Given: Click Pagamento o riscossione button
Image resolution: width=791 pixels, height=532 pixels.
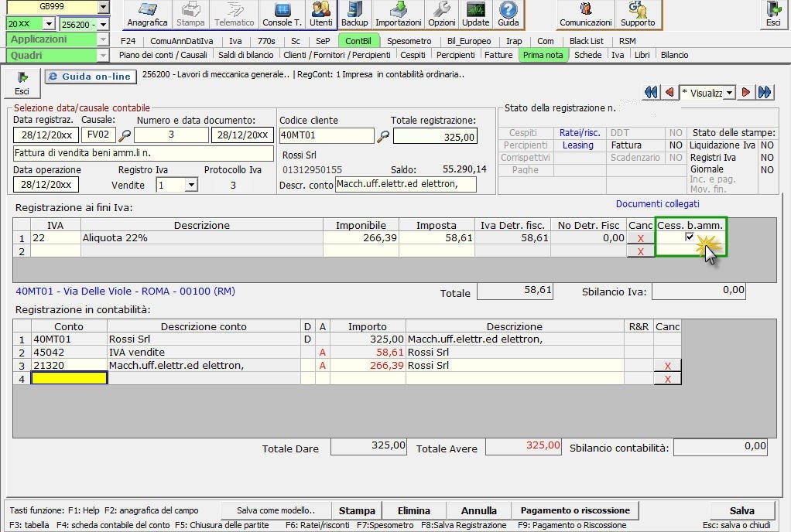Looking at the screenshot, I should click(575, 510).
